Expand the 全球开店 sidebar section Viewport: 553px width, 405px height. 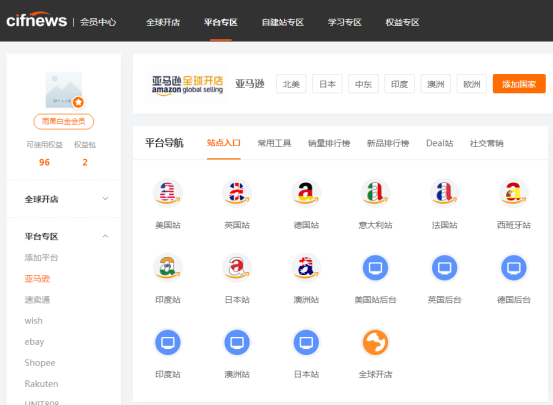[x=64, y=199]
